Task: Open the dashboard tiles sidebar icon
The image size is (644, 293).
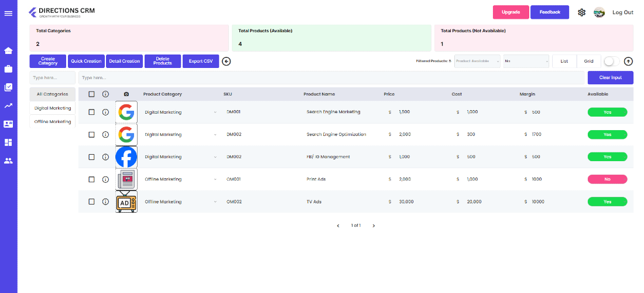Action: click(8, 142)
